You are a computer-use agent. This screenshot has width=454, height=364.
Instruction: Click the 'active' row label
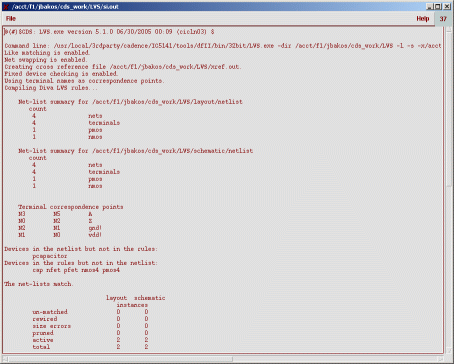(43, 340)
